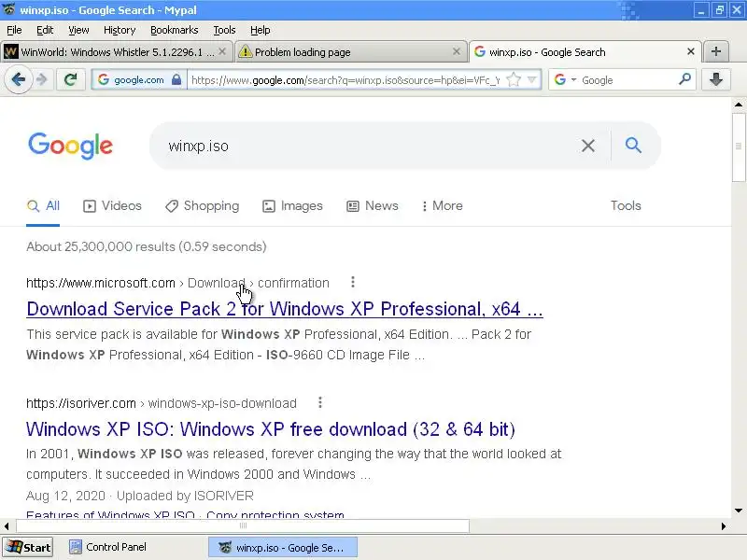Switch to Videos results
This screenshot has height=560, width=747.
tap(112, 205)
